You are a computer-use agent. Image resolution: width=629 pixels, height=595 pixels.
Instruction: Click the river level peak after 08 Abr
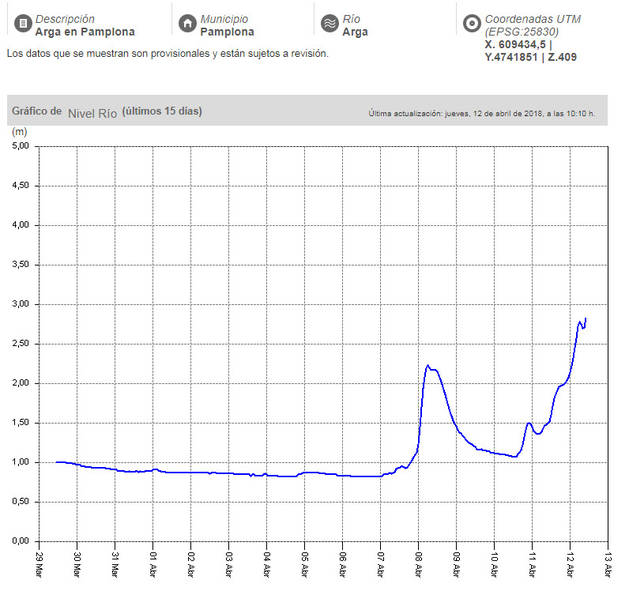428,366
